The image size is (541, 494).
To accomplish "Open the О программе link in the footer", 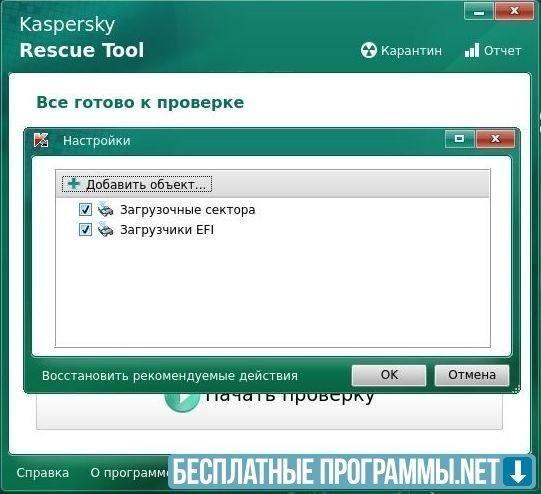I will point(130,473).
